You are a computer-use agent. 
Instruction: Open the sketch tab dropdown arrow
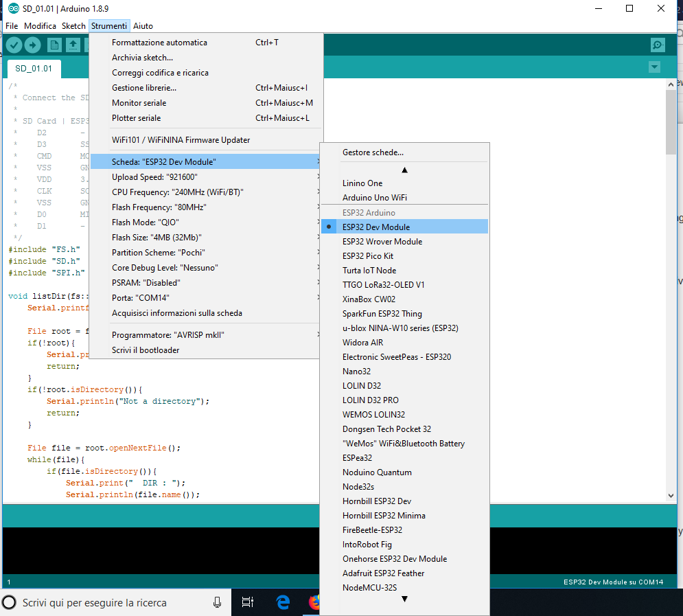coord(654,67)
